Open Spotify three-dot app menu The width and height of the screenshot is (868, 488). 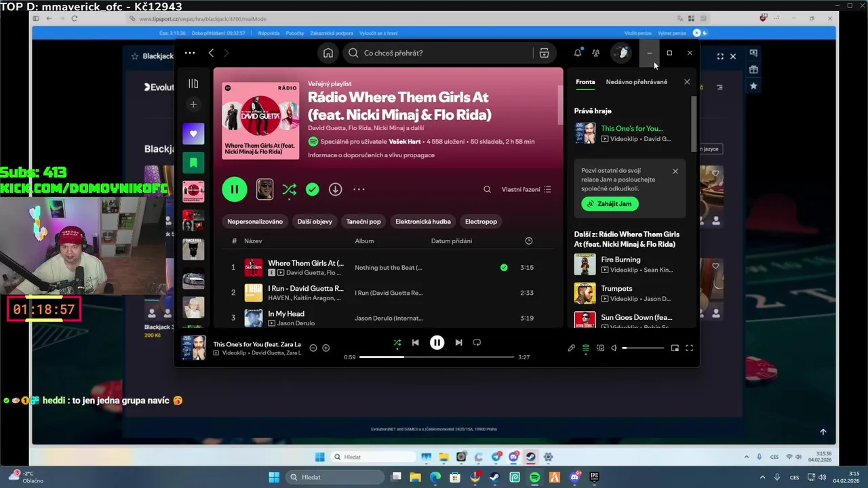[x=190, y=53]
